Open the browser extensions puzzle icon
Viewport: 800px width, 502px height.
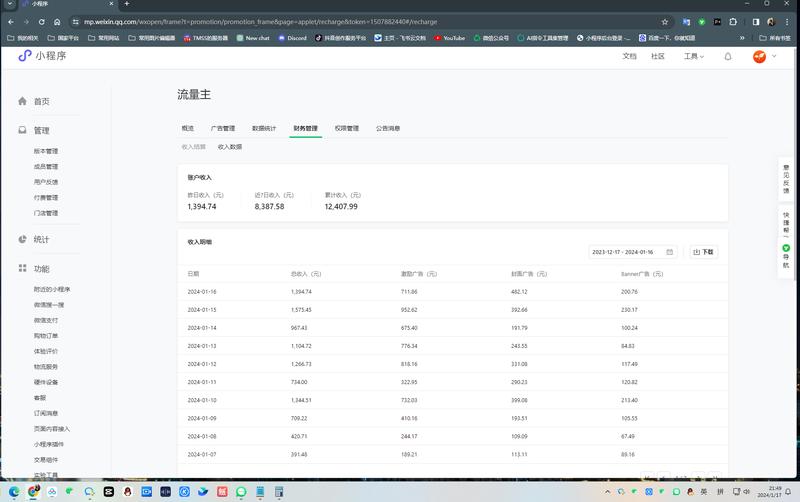[733, 22]
